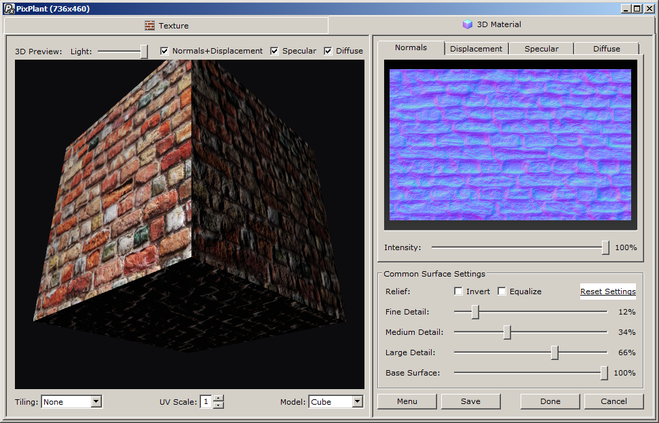Open the Normals map tab
Screen dimensions: 659x423
[x=411, y=48]
